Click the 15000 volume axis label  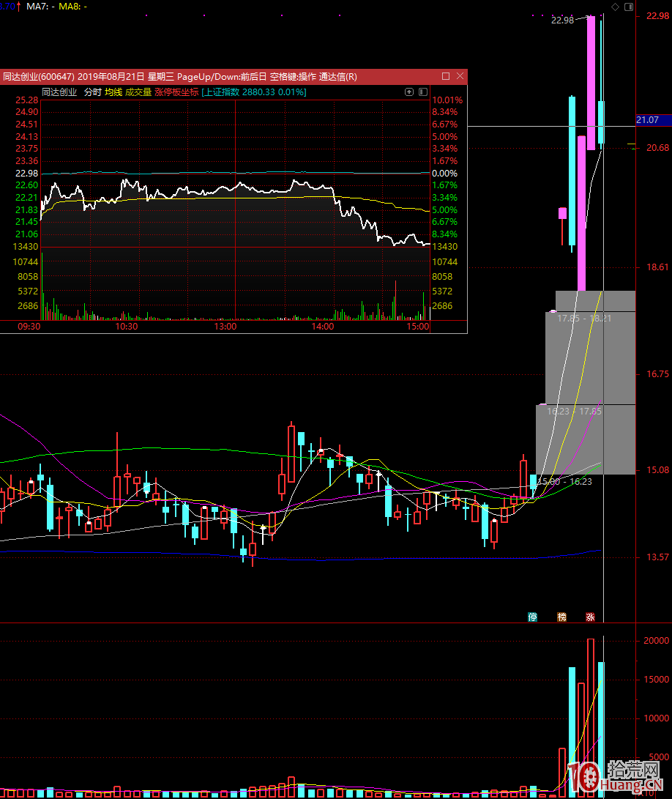click(657, 679)
